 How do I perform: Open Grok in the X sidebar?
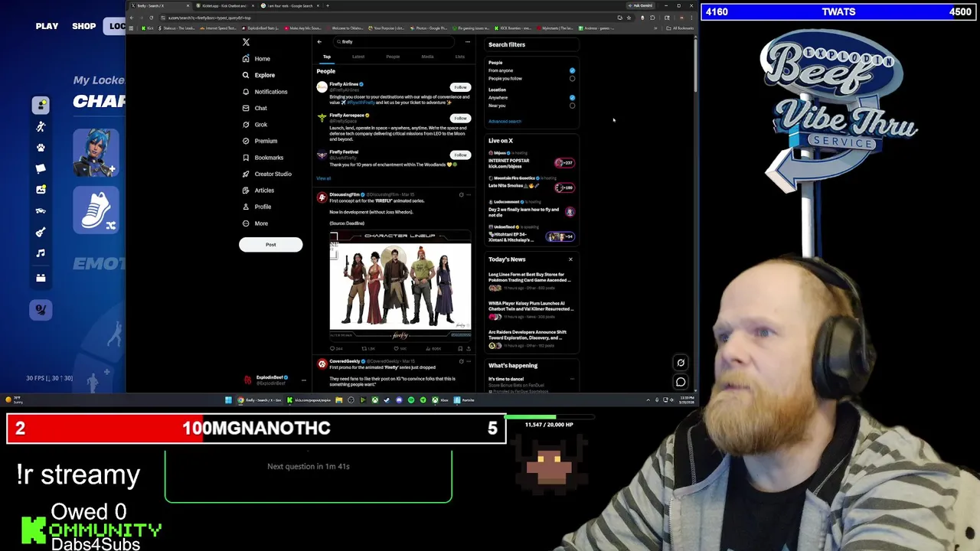coord(255,125)
